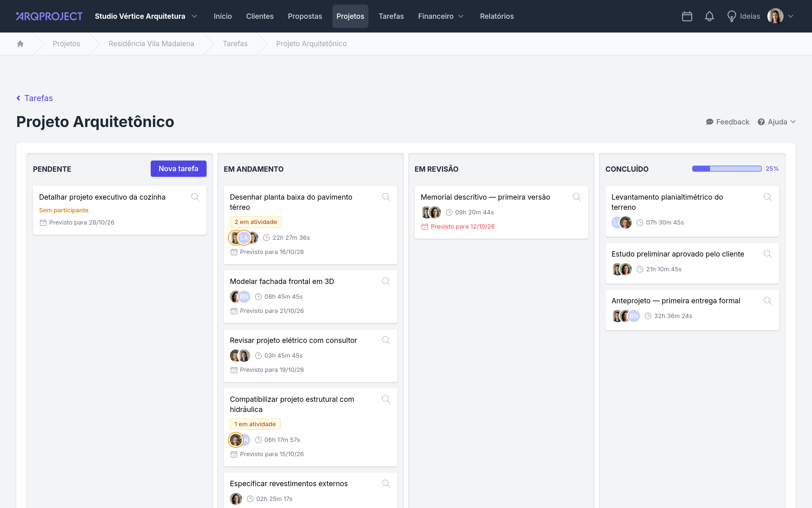The height and width of the screenshot is (508, 812).
Task: Select the Projetos nav item
Action: 350,16
